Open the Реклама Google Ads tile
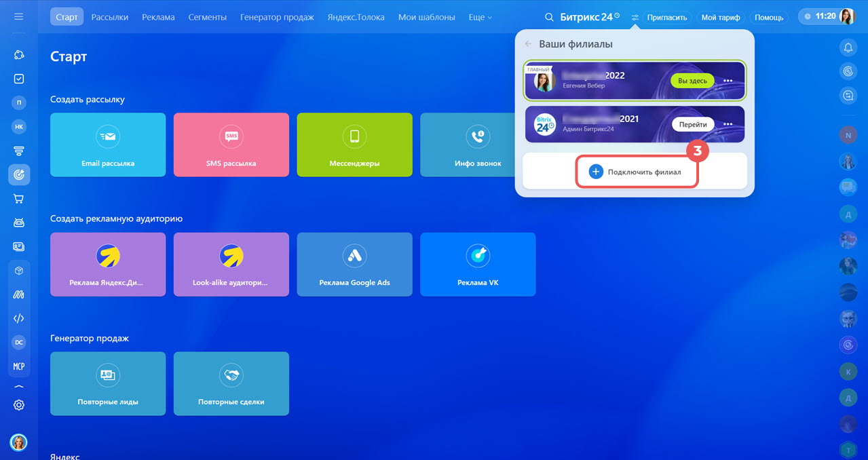This screenshot has width=868, height=460. point(354,265)
